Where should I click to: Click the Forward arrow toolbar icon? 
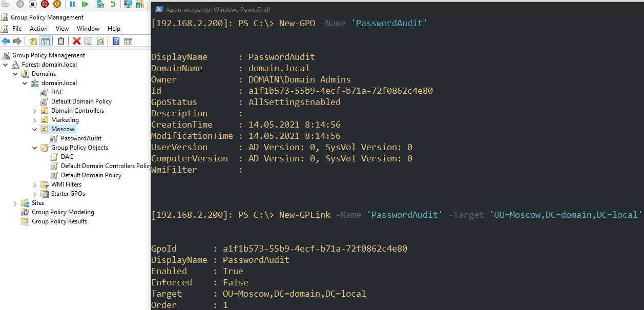17,42
